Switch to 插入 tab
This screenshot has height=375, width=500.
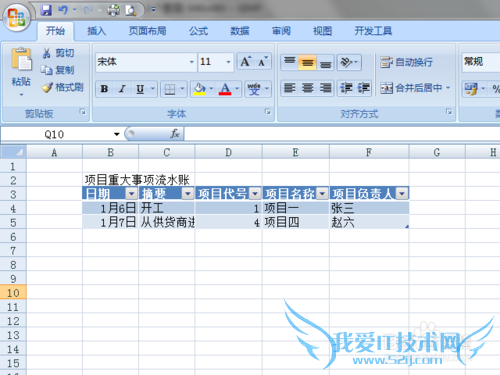pyautogui.click(x=96, y=31)
